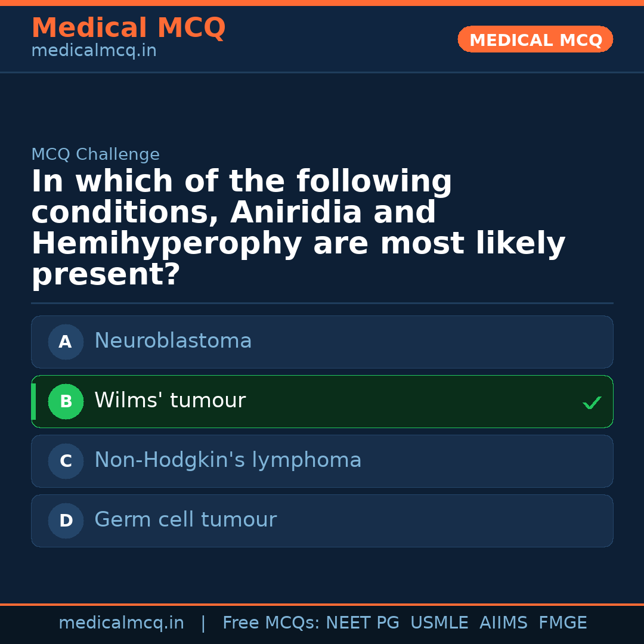Viewport: 644px width, 644px height.
Task: Click the letter C circle icon
Action: pyautogui.click(x=66, y=462)
